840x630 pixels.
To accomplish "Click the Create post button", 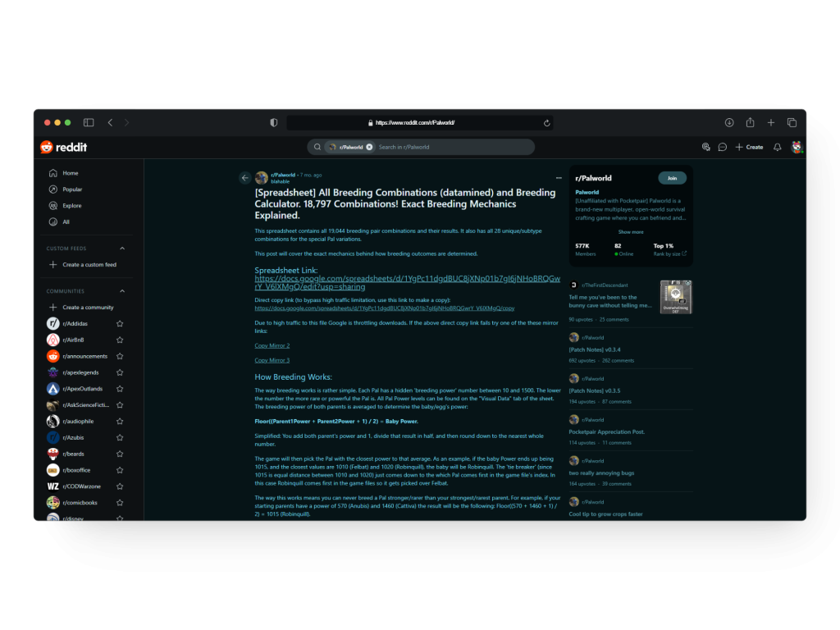I will (749, 147).
